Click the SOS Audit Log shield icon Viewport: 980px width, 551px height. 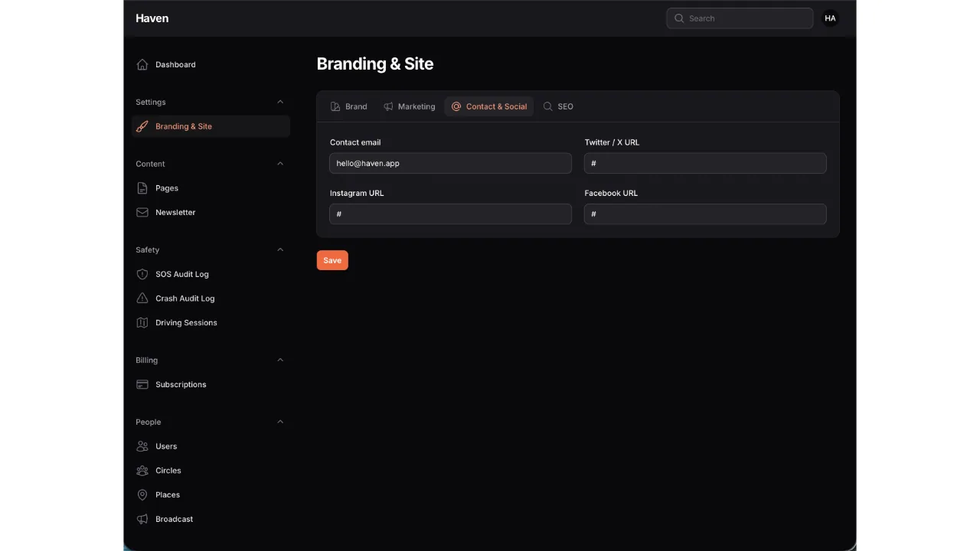point(142,274)
